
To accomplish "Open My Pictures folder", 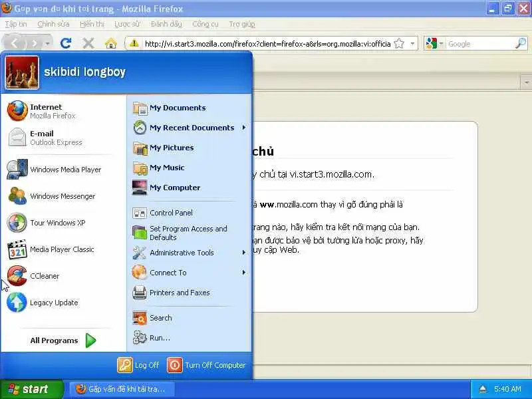I will tap(189, 148).
